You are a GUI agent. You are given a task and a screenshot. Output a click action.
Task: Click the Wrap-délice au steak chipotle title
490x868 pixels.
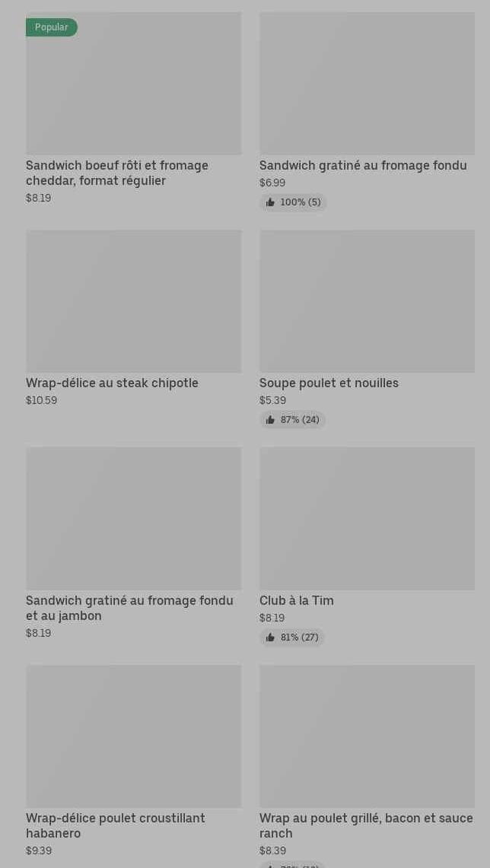click(112, 383)
